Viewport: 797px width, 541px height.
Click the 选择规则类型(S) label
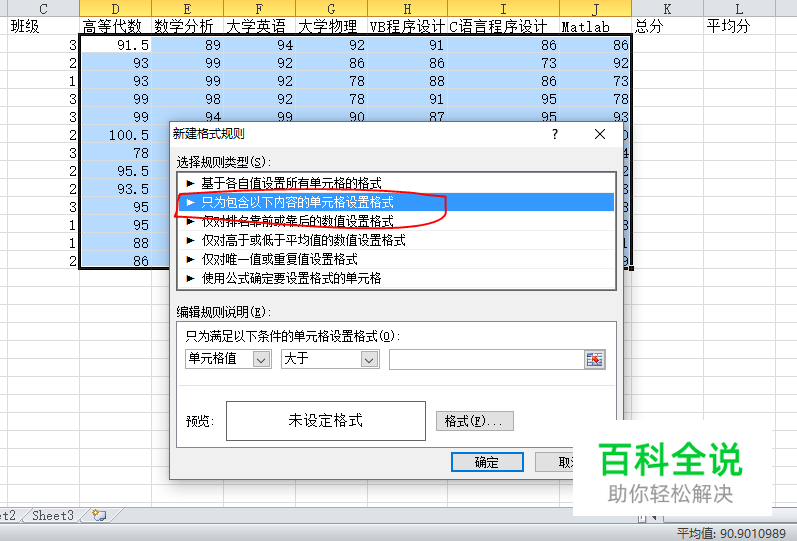[x=224, y=162]
